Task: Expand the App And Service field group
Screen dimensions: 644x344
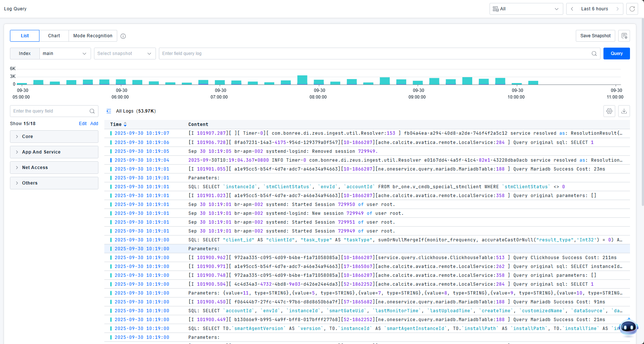Action: coord(54,152)
